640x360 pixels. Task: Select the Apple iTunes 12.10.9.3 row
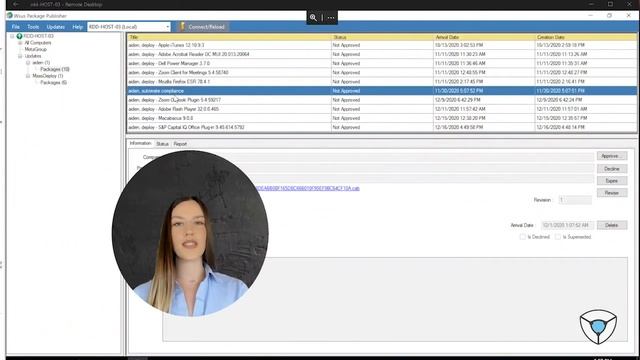click(382, 45)
